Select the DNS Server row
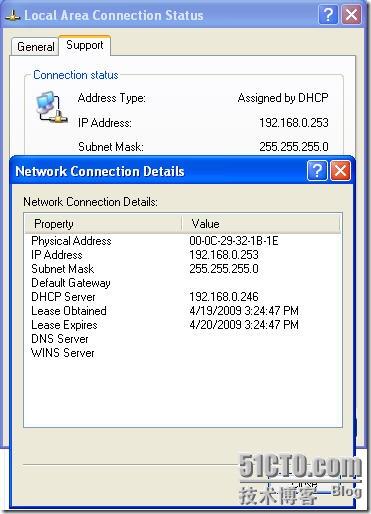This screenshot has width=371, height=514. pyautogui.click(x=183, y=339)
